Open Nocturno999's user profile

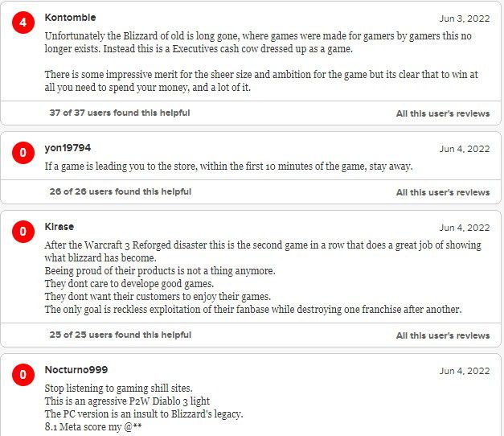tap(76, 370)
